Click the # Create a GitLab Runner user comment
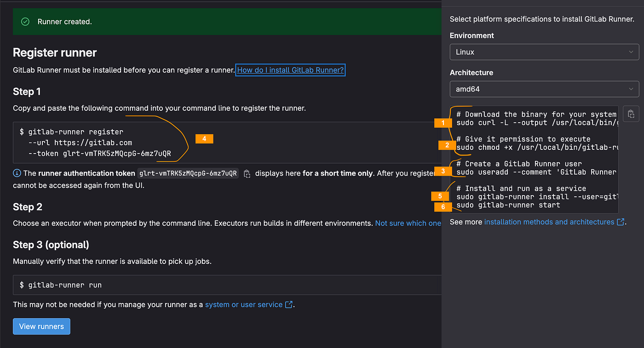The height and width of the screenshot is (348, 644). tap(519, 164)
